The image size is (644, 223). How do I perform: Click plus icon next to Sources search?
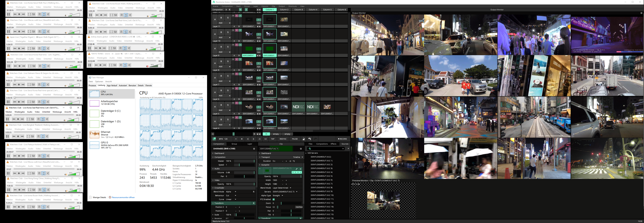pyautogui.click(x=348, y=148)
